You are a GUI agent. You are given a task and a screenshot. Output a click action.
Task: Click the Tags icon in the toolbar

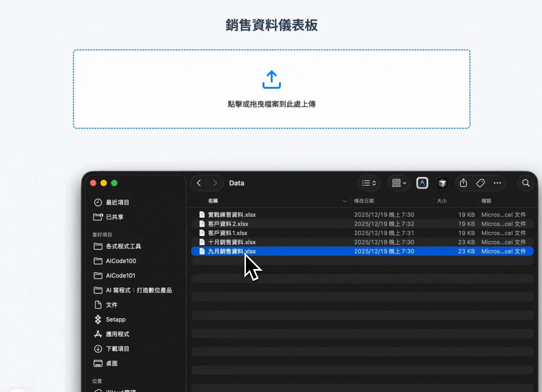coord(480,183)
